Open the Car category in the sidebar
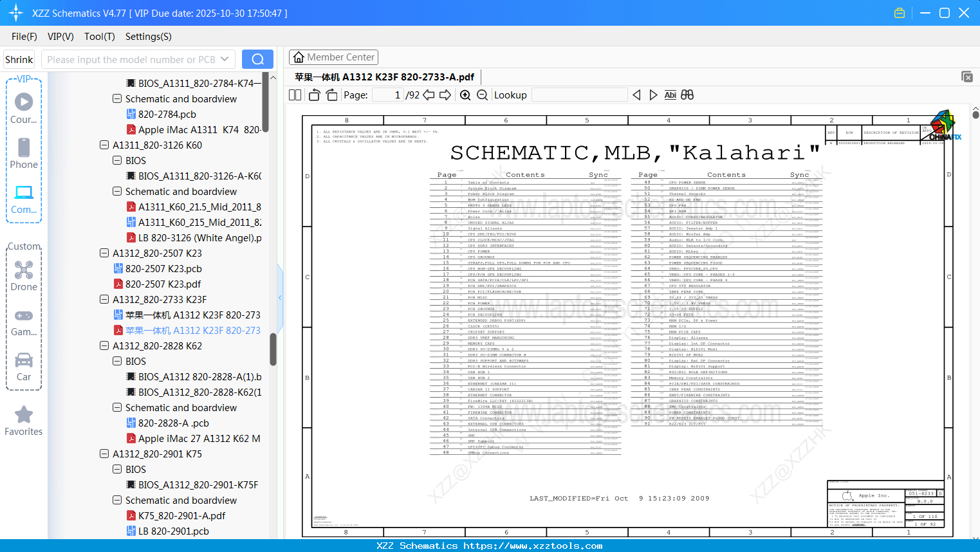 (24, 367)
